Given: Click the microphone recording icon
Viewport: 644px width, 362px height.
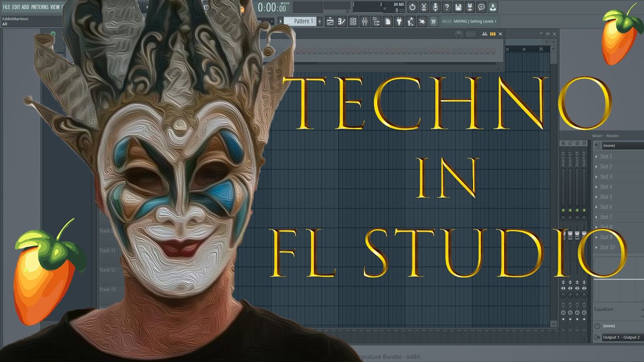Looking at the screenshot, I should coord(436,7).
